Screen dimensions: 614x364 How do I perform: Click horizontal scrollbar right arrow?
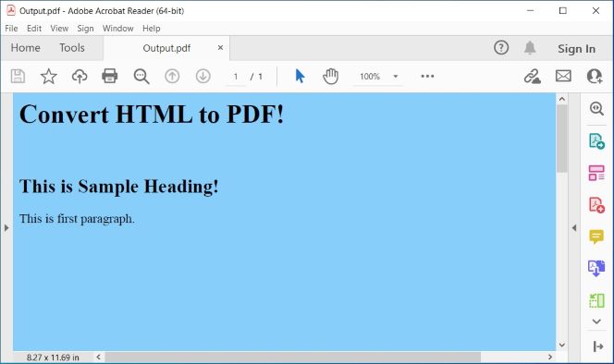[550, 357]
